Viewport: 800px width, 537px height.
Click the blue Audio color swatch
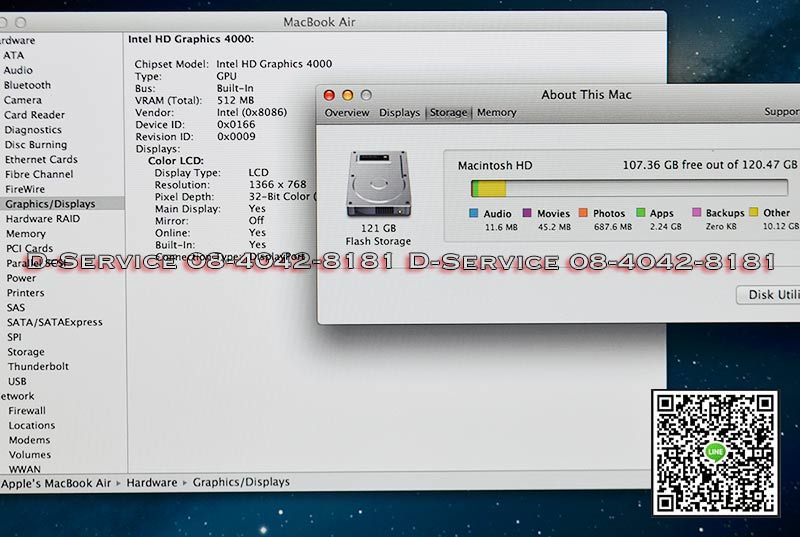(x=473, y=213)
